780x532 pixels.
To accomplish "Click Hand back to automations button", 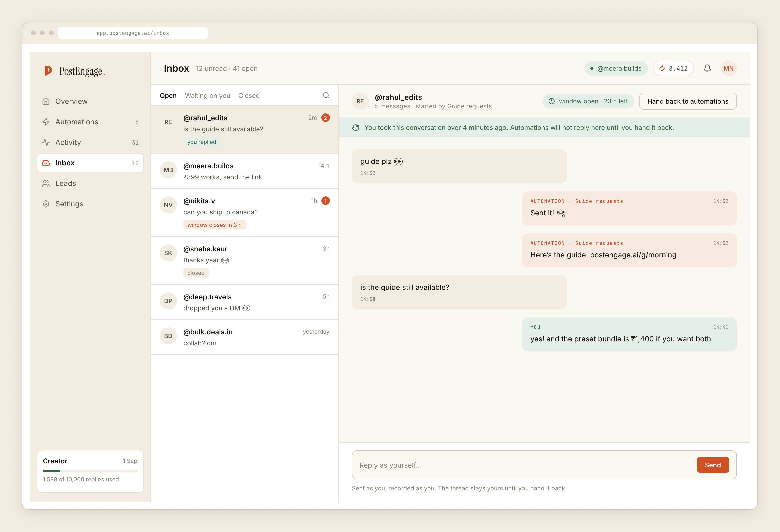I will coord(688,101).
